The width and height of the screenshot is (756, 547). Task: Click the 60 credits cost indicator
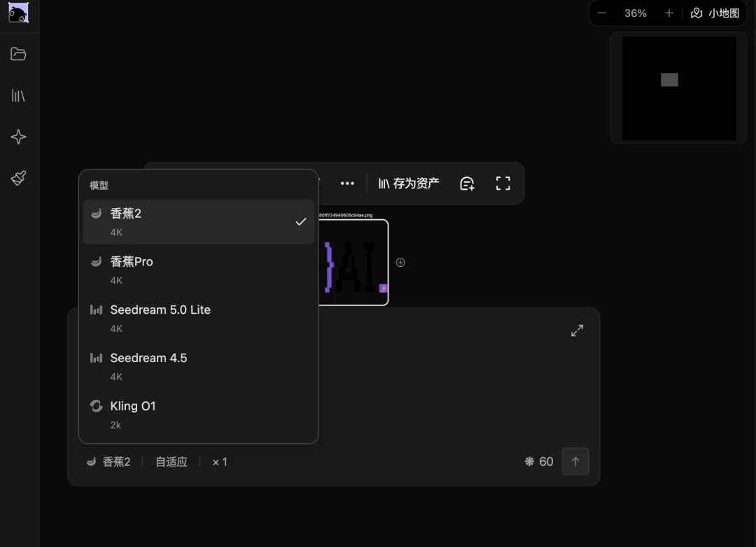pos(539,462)
